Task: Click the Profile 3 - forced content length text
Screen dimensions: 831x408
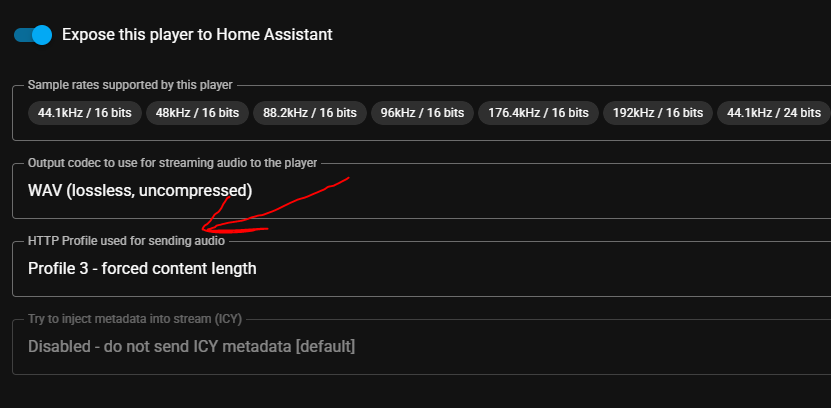Action: pyautogui.click(x=142, y=269)
